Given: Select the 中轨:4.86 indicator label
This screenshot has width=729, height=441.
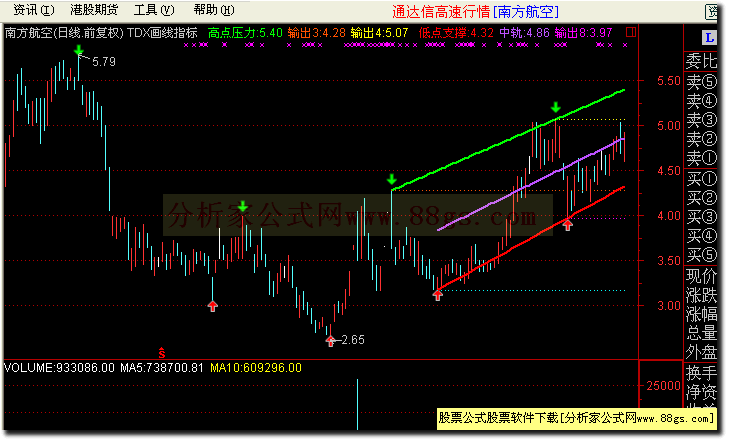Looking at the screenshot, I should 524,33.
